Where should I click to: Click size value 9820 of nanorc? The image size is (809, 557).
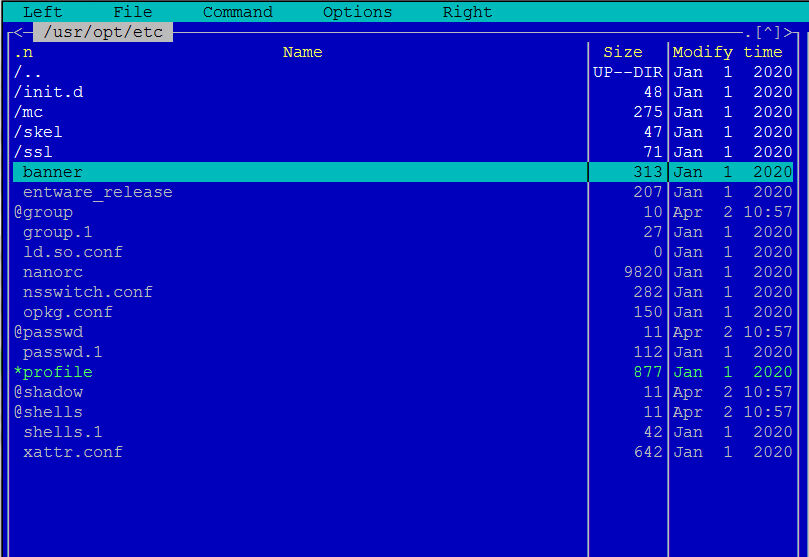pyautogui.click(x=643, y=272)
